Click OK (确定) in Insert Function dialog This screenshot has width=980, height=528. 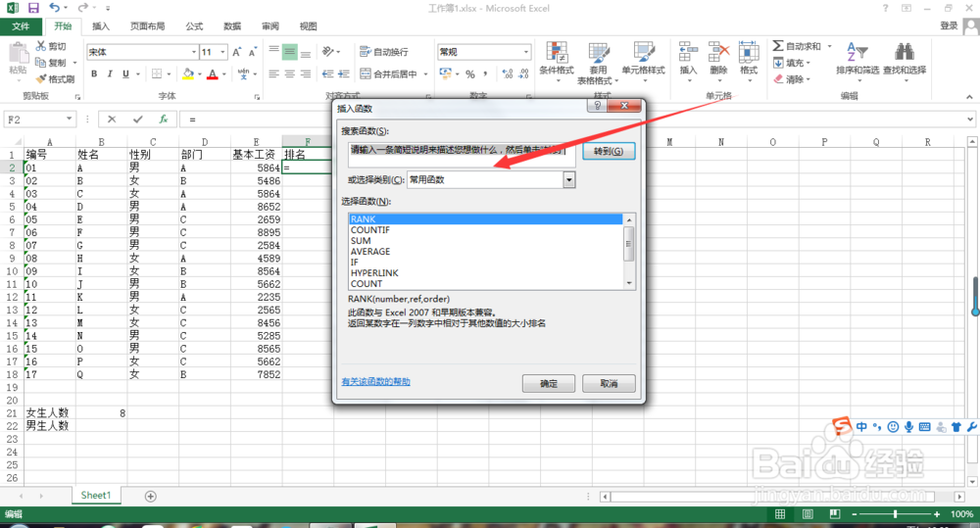click(548, 383)
